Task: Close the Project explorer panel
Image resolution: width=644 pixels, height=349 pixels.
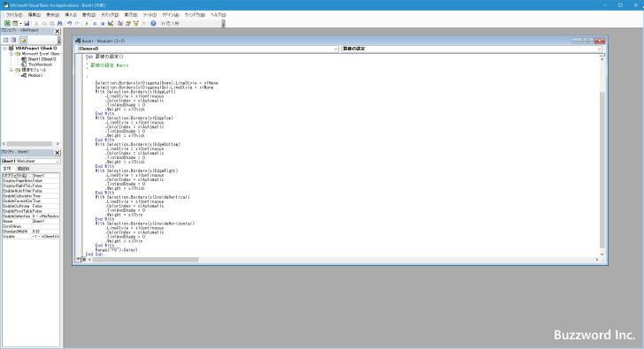Action: click(57, 31)
